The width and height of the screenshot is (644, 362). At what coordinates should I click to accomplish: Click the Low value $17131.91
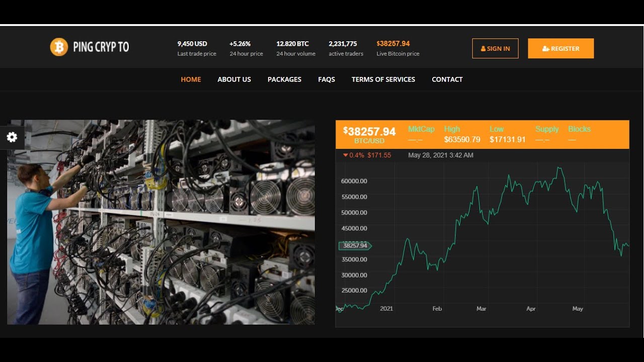[x=507, y=140]
